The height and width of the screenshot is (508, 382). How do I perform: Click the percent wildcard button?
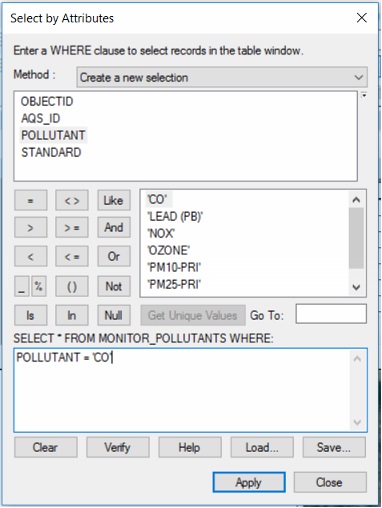tap(39, 286)
